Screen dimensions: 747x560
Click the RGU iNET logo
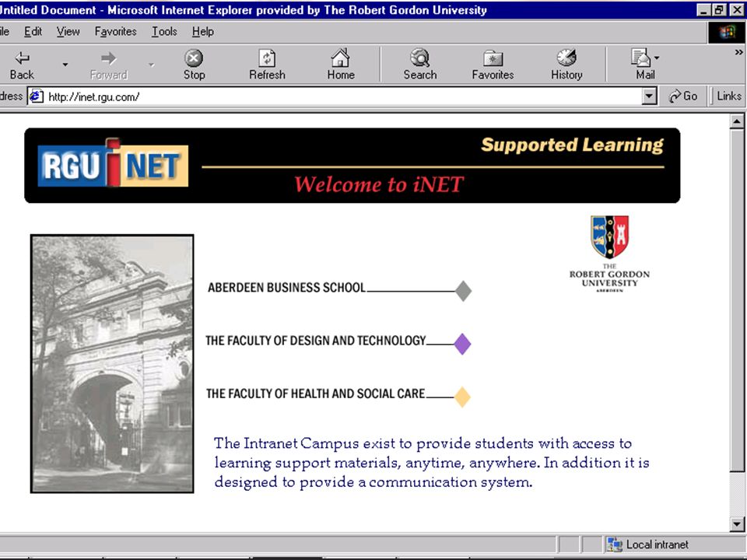coord(113,163)
